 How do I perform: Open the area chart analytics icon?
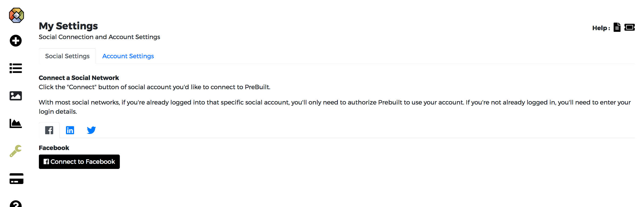pos(16,123)
